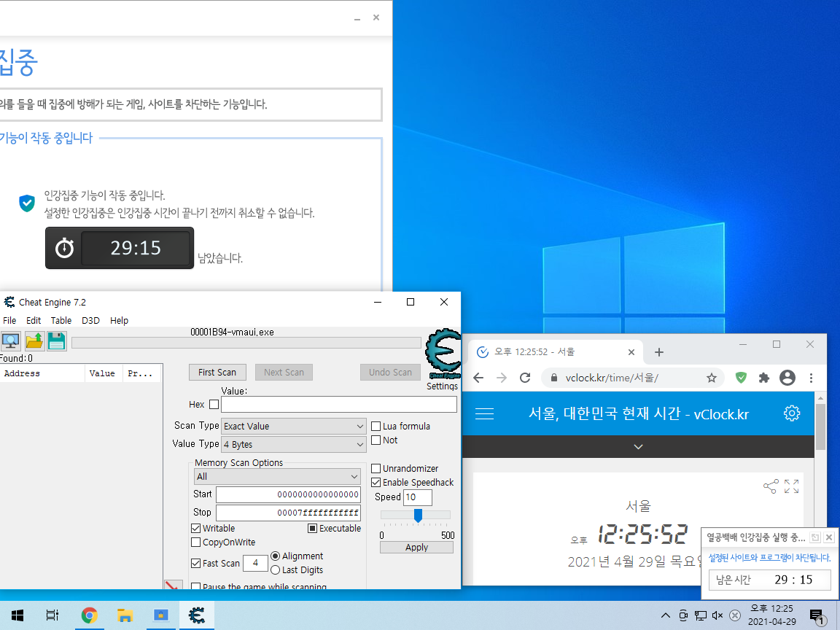Go forward in the Chrome browser

click(x=502, y=378)
